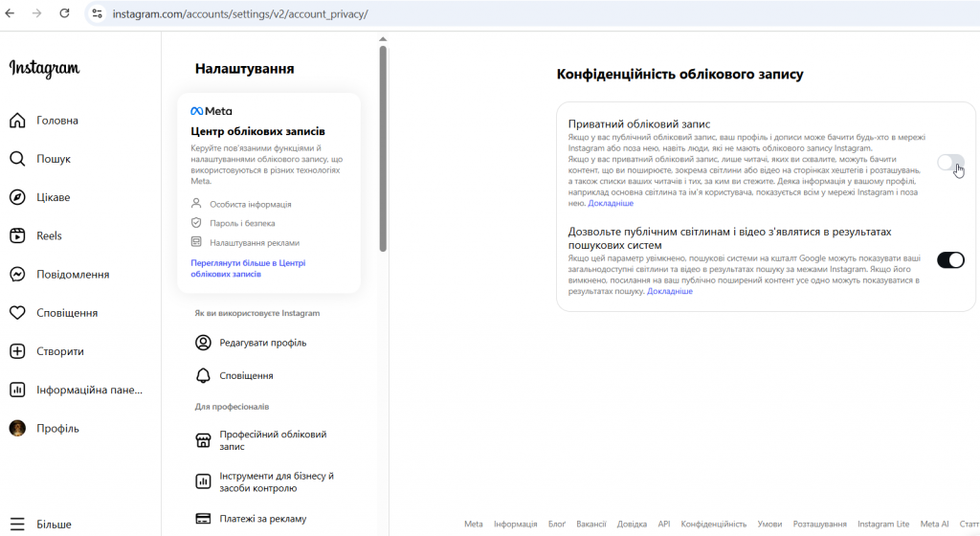Click the browser reload button
This screenshot has width=980, height=536.
(x=64, y=13)
